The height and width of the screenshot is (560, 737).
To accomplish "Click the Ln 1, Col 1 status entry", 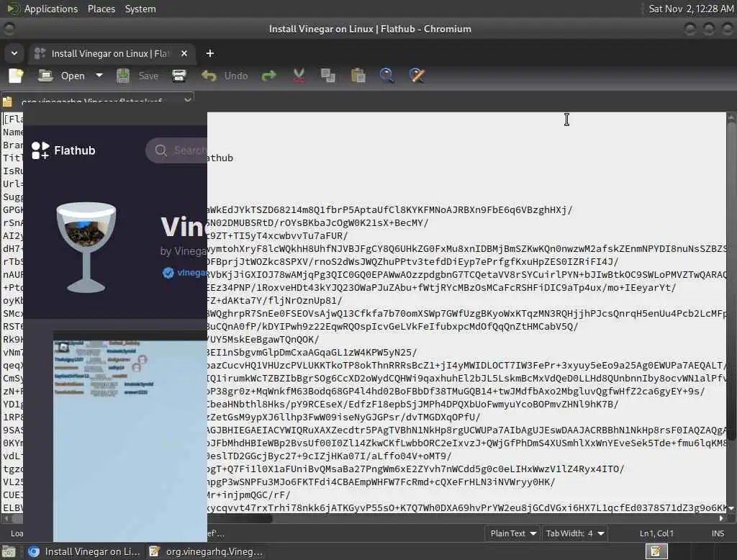I will tap(656, 533).
